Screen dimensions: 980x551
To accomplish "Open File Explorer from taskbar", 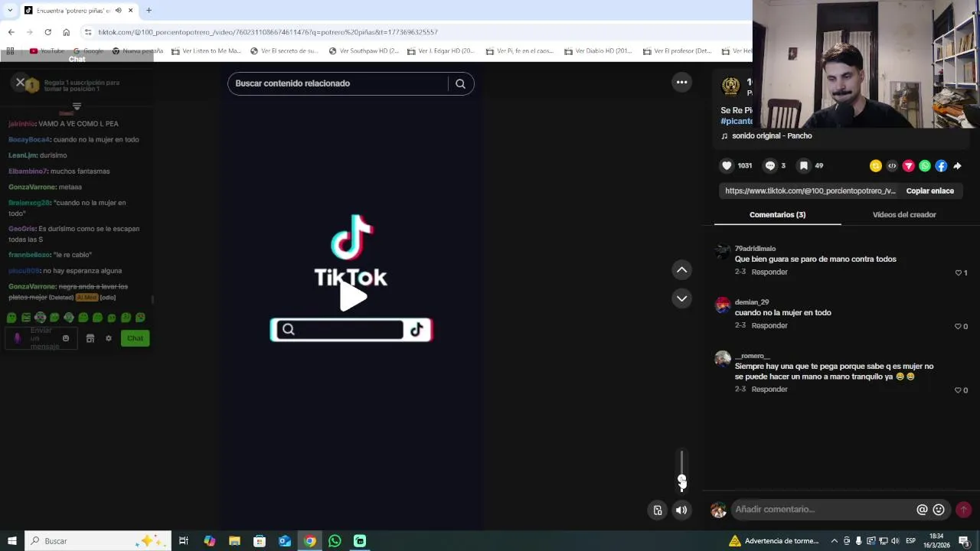I will click(234, 541).
